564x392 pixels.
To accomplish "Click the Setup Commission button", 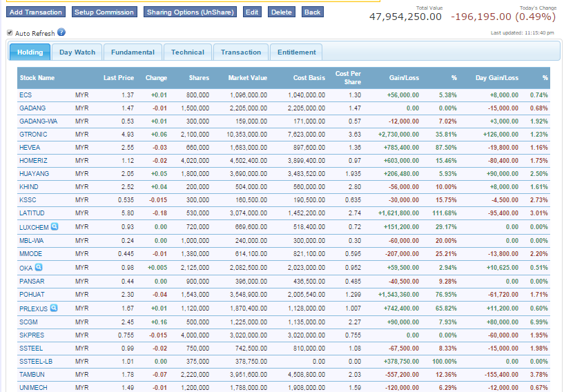I will [104, 12].
